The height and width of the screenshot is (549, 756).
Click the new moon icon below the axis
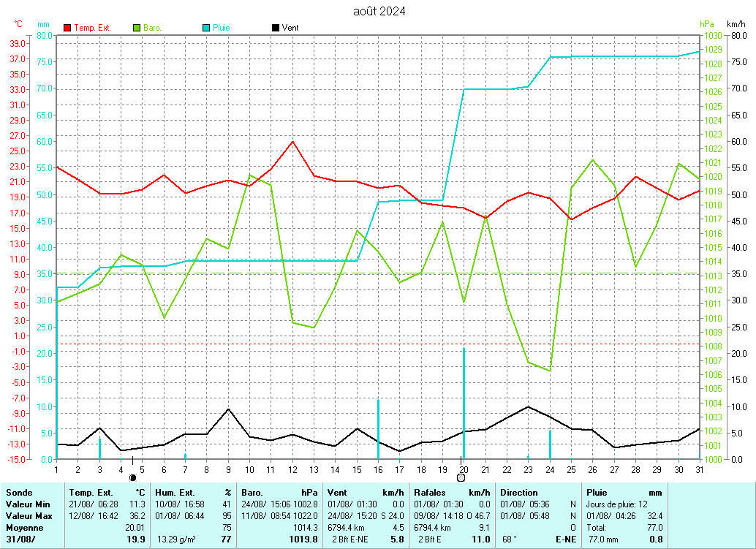132,477
